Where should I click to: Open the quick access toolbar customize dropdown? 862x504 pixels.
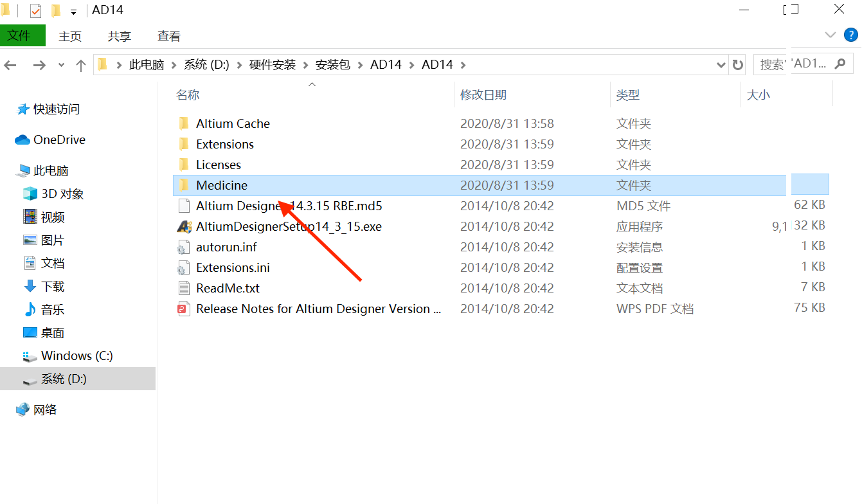pyautogui.click(x=73, y=12)
